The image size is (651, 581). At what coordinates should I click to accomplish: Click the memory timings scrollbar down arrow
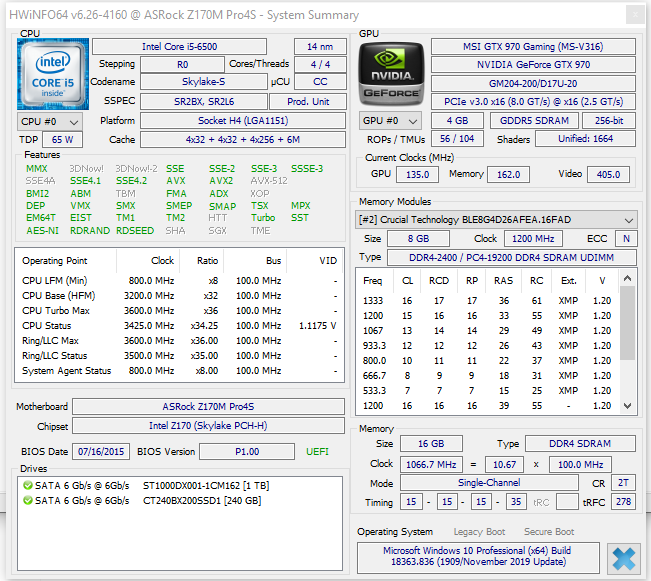629,407
